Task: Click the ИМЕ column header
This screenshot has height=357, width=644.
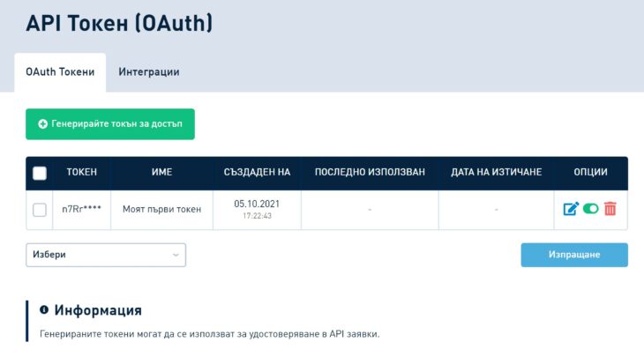Action: tap(161, 172)
